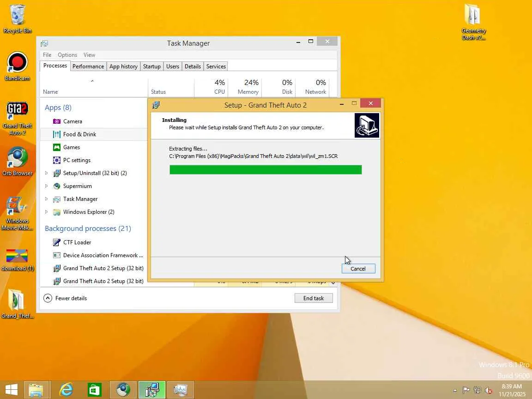The image size is (532, 399).
Task: Click the green installation progress bar
Action: point(266,169)
